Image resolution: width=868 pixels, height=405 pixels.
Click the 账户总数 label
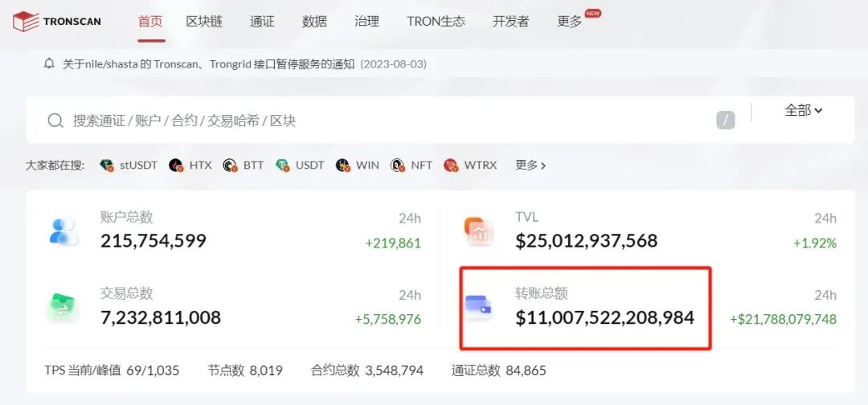(x=127, y=217)
